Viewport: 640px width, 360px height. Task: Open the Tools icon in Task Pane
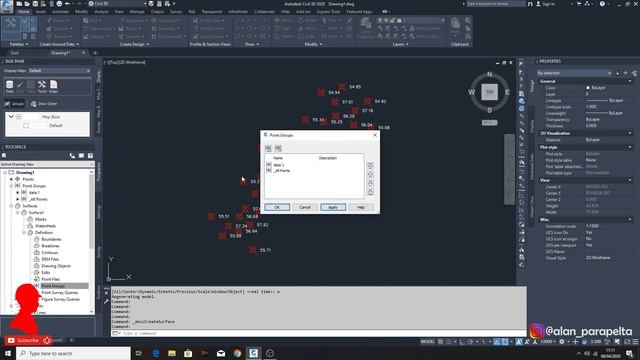[x=42, y=87]
